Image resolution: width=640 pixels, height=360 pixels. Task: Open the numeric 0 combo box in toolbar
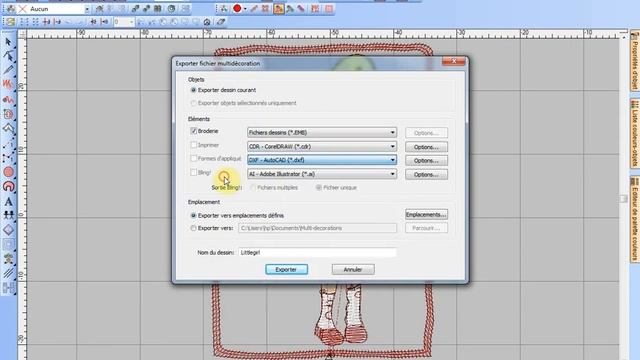(x=124, y=22)
